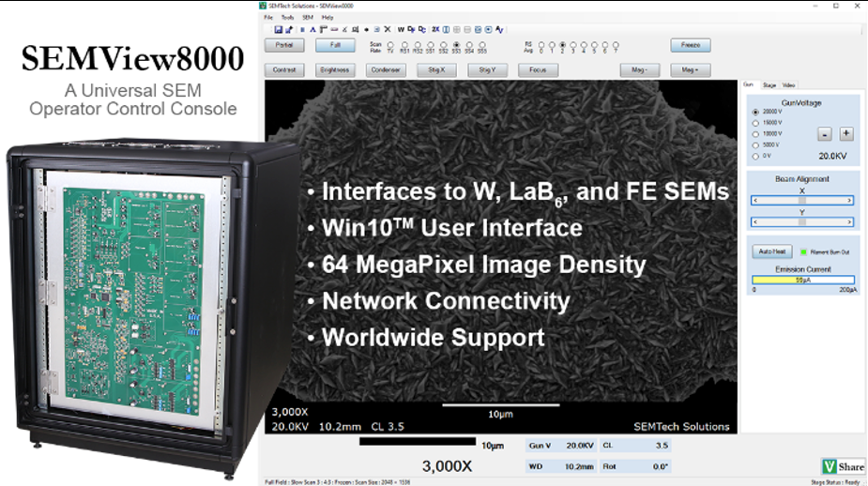Click the Brightness button
The height and width of the screenshot is (486, 868).
pyautogui.click(x=335, y=69)
